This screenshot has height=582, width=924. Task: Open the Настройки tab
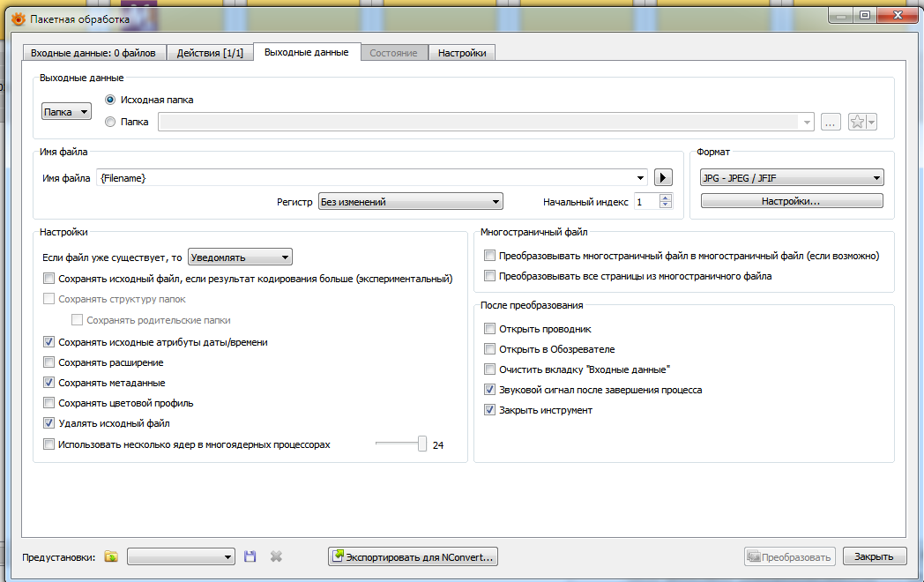tap(462, 53)
